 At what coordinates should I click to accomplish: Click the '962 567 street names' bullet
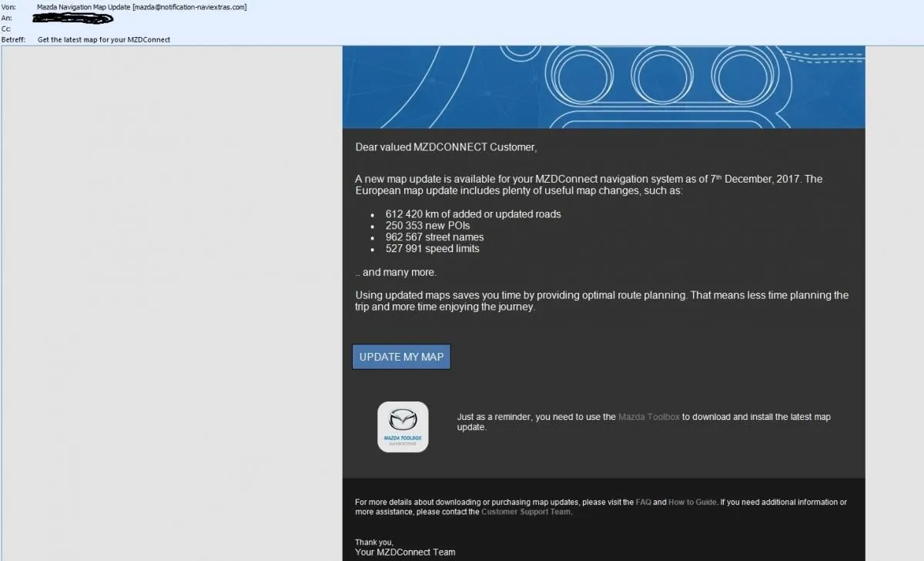[434, 237]
